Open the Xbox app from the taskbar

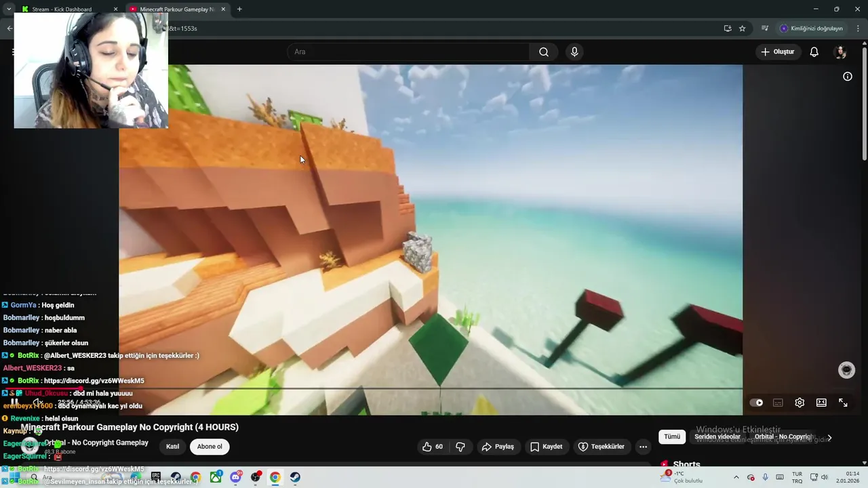pos(216,477)
